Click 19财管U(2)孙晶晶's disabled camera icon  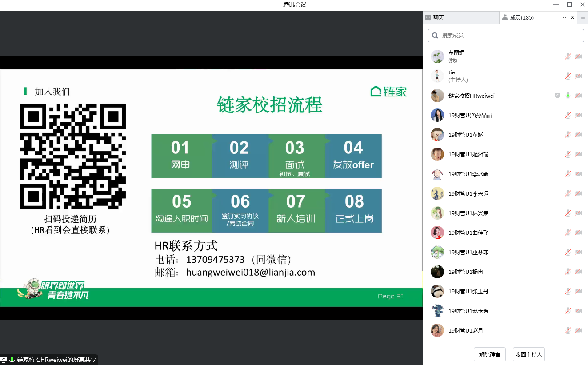[579, 115]
